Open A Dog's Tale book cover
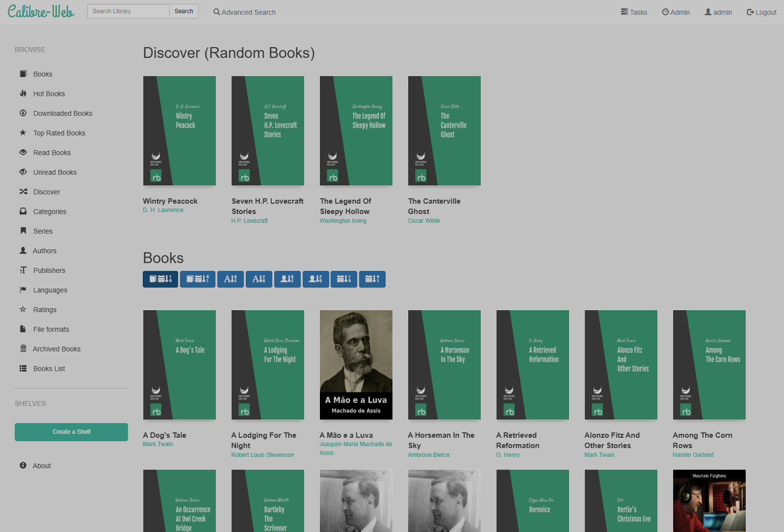784x532 pixels. [x=180, y=365]
